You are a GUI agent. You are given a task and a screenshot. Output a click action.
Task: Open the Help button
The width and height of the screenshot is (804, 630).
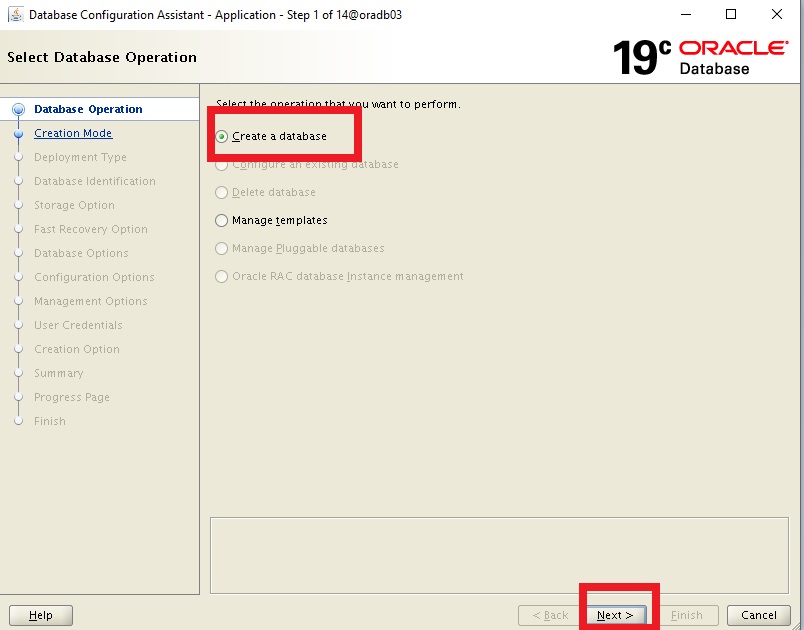[x=41, y=615]
